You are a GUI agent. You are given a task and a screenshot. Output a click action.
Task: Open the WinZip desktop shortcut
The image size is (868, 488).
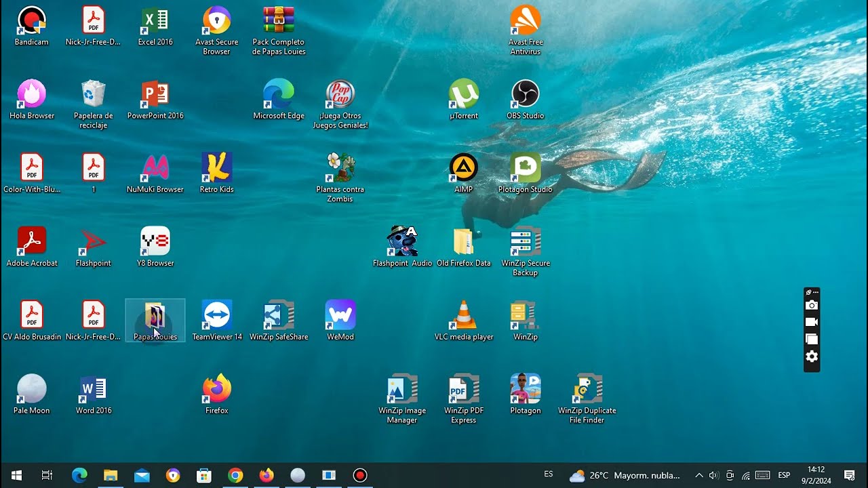point(526,322)
